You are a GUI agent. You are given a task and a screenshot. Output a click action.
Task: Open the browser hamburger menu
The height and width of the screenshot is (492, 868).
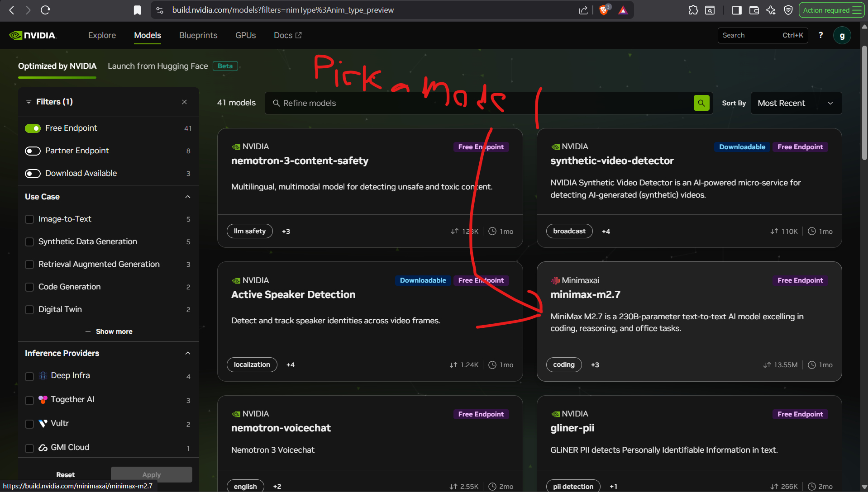point(857,10)
